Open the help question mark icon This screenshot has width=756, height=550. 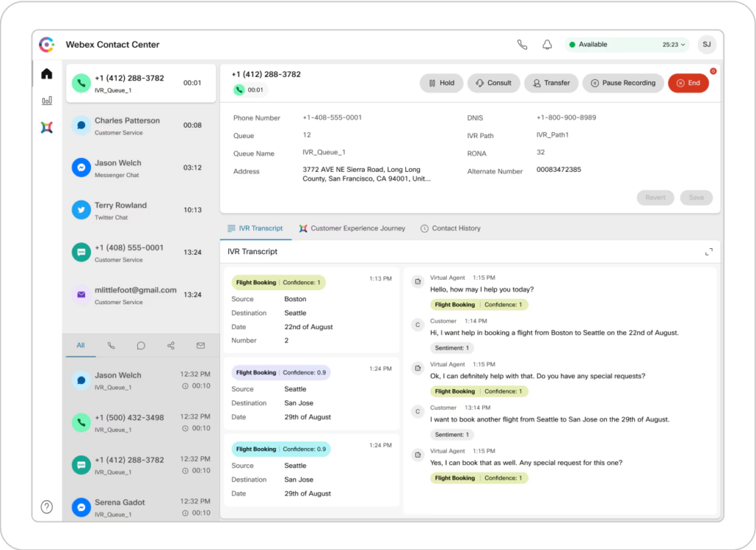point(47,506)
